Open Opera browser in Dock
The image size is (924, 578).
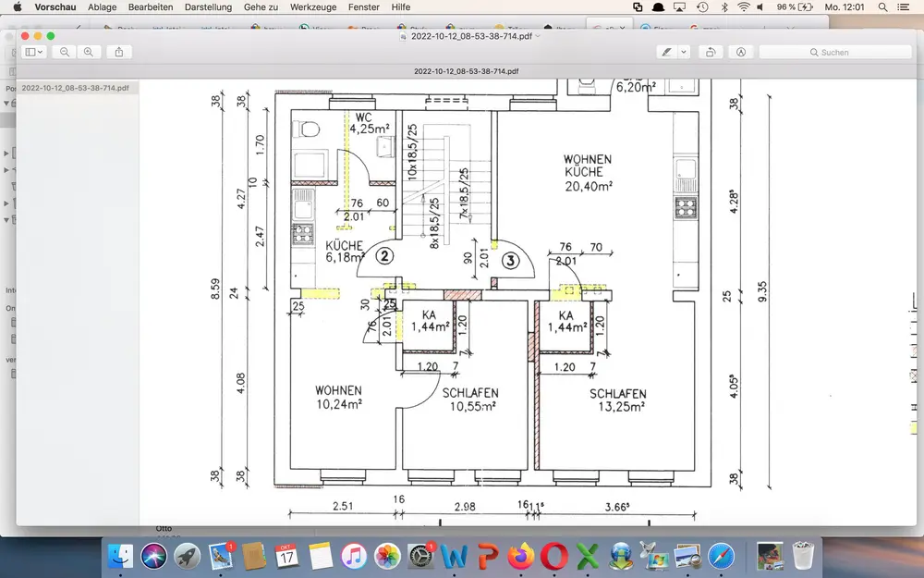(553, 556)
